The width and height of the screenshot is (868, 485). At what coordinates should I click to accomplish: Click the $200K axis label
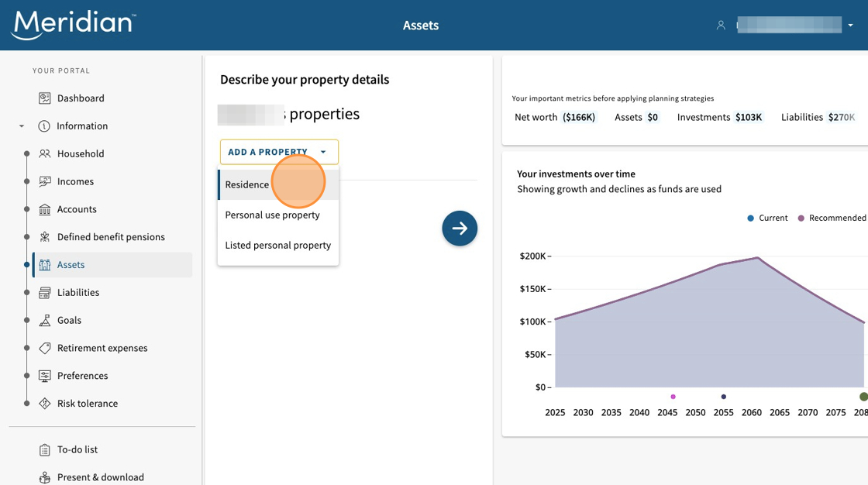(x=532, y=256)
